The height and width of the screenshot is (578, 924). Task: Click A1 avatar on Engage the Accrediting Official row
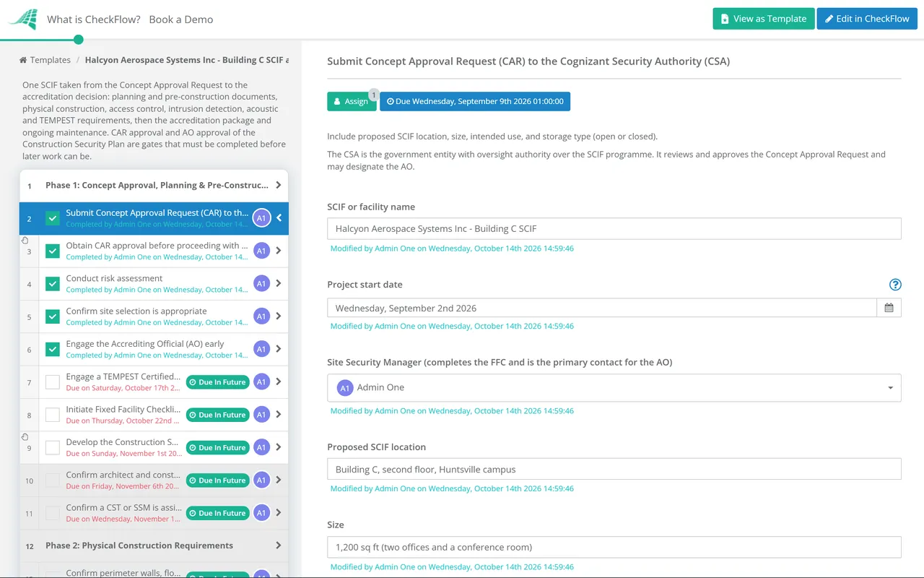pos(261,349)
